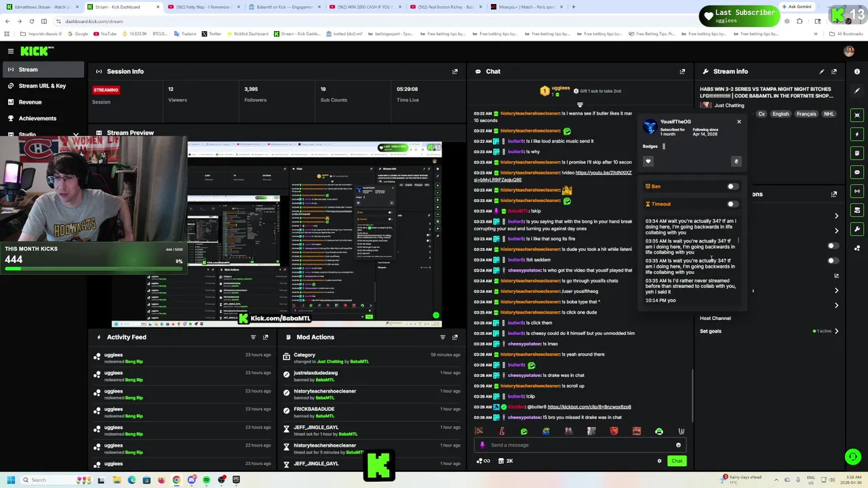The width and height of the screenshot is (868, 488).
Task: Click the mute icon on YousifTheOG card
Action: click(736, 161)
